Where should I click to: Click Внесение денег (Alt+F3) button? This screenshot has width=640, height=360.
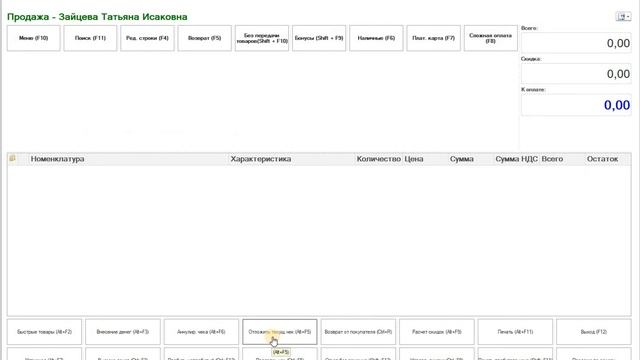click(x=123, y=332)
